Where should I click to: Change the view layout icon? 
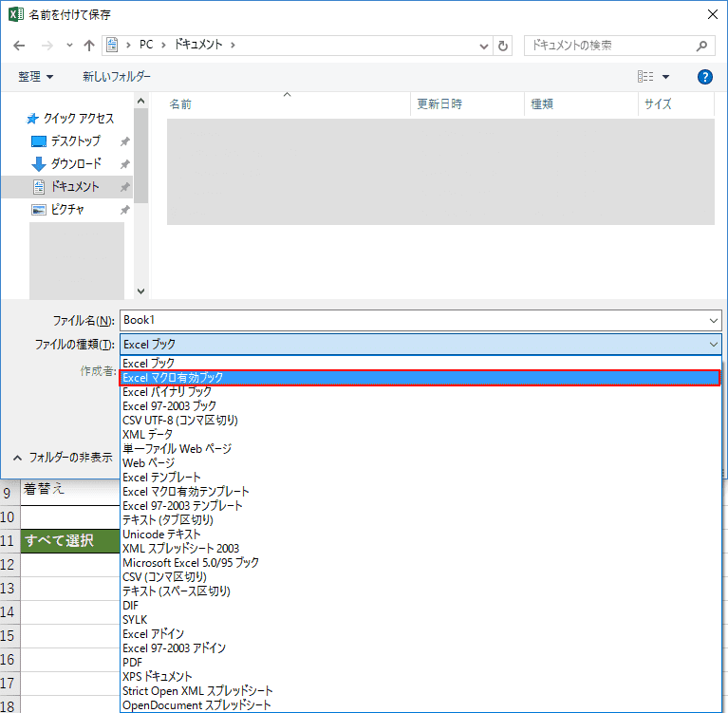point(645,77)
